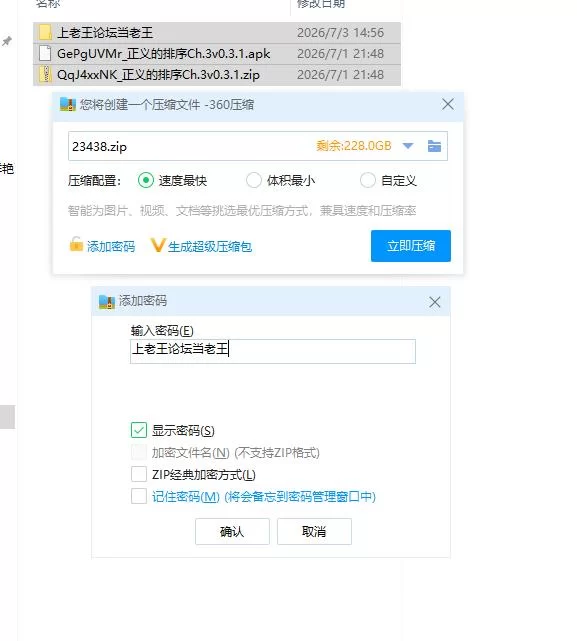Click the date in the QqJ4xxNK zip row
The height and width of the screenshot is (641, 577).
pyautogui.click(x=340, y=75)
